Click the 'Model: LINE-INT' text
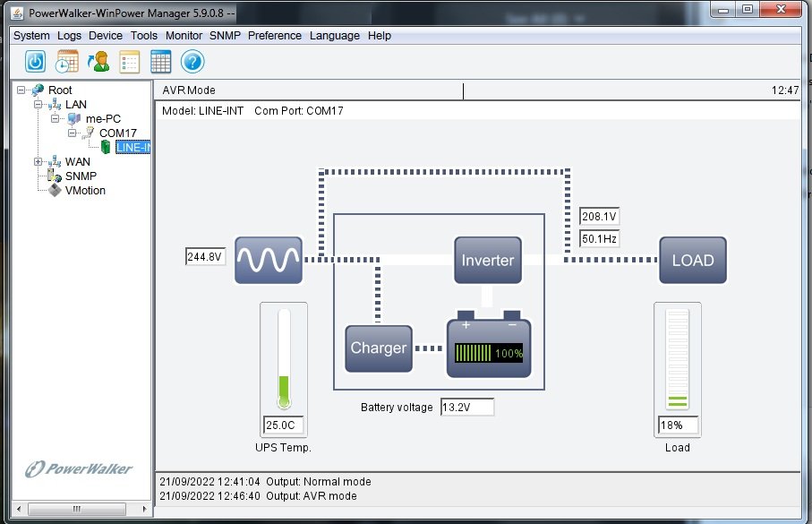The image size is (812, 524). click(202, 111)
